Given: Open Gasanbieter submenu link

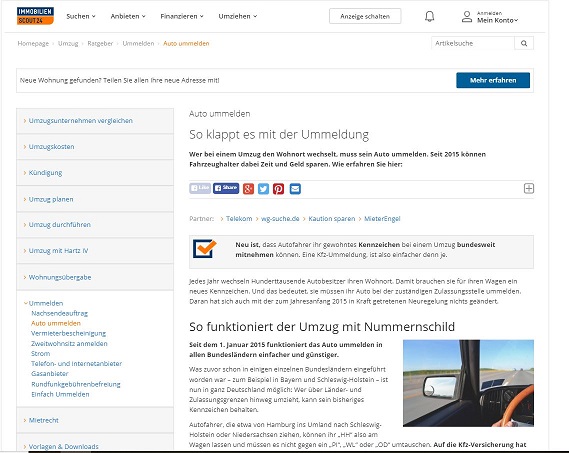Looking at the screenshot, I should coord(50,374).
